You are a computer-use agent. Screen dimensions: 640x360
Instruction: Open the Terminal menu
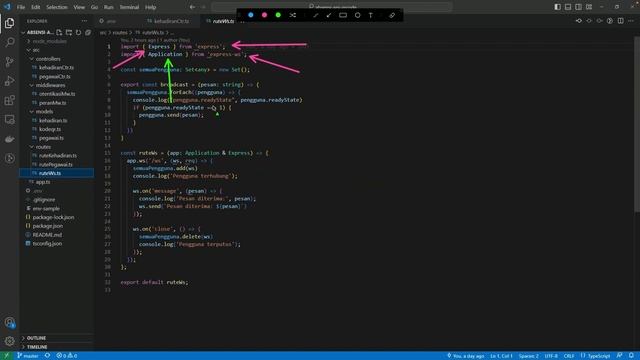tap(129, 7)
